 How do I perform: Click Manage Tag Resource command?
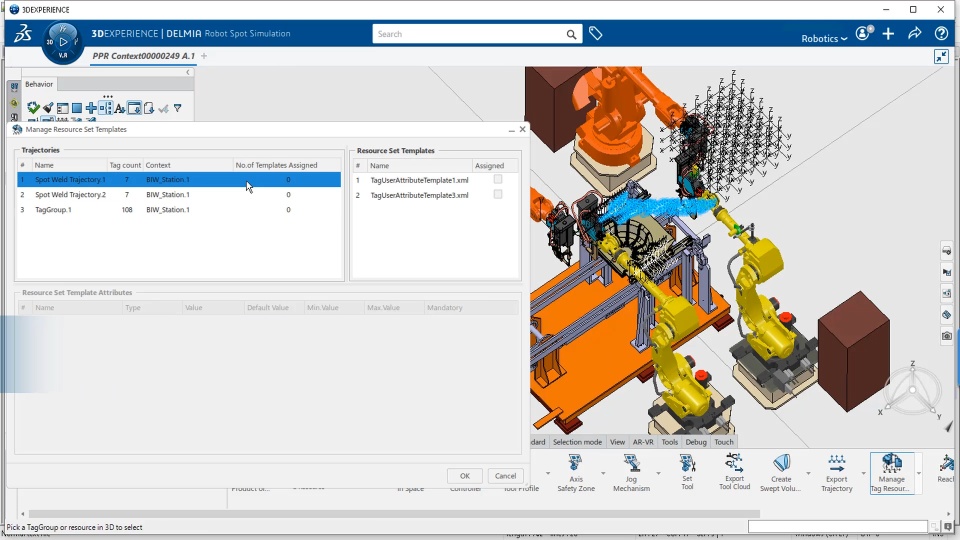click(891, 473)
